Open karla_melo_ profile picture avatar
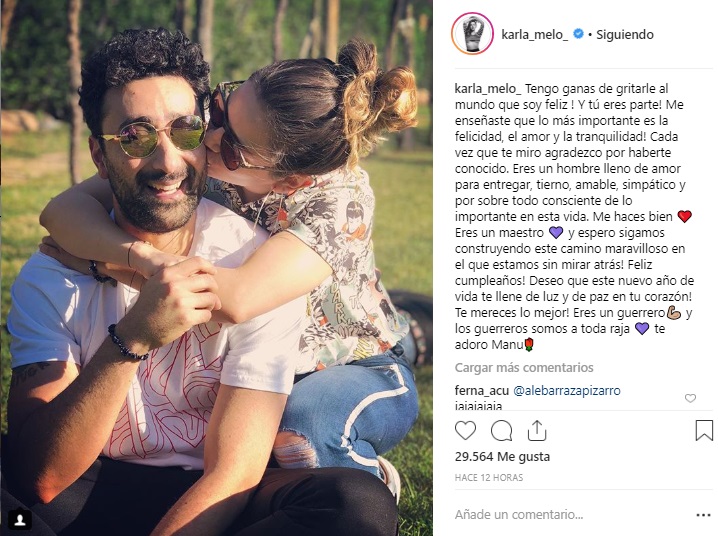The height and width of the screenshot is (536, 718). click(x=472, y=34)
